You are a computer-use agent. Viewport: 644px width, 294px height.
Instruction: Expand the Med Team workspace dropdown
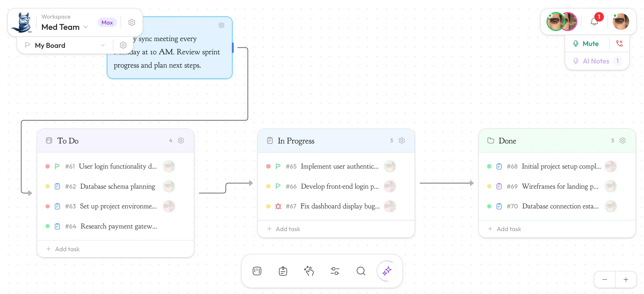click(86, 27)
